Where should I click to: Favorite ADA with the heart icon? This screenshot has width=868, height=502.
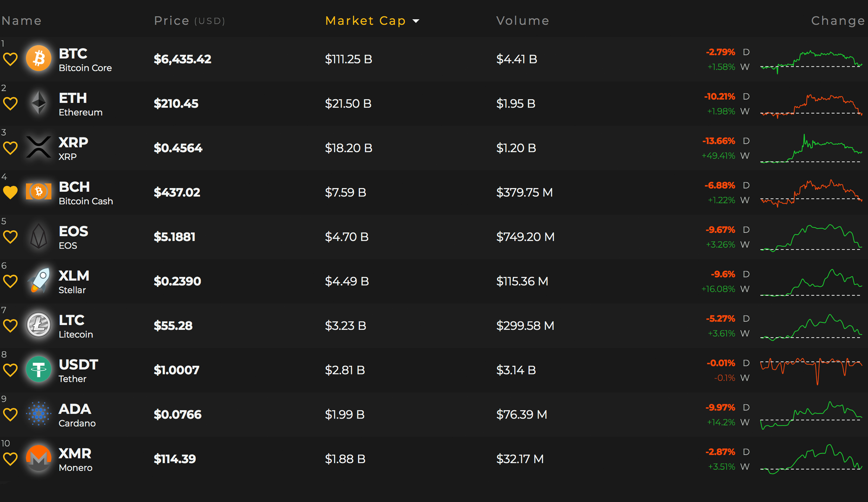point(10,414)
